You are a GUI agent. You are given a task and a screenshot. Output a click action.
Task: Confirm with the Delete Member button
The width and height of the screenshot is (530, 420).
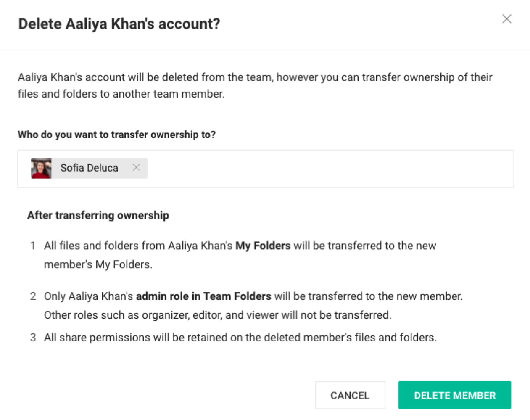pos(455,395)
